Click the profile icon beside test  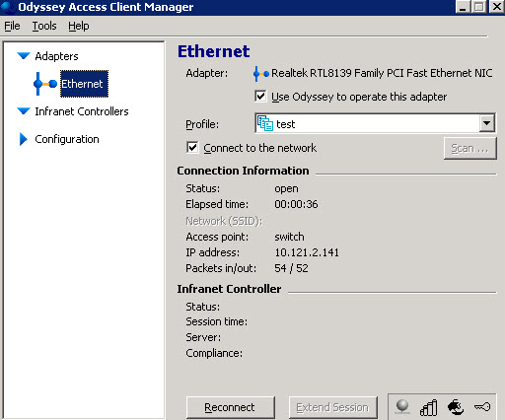pos(265,123)
